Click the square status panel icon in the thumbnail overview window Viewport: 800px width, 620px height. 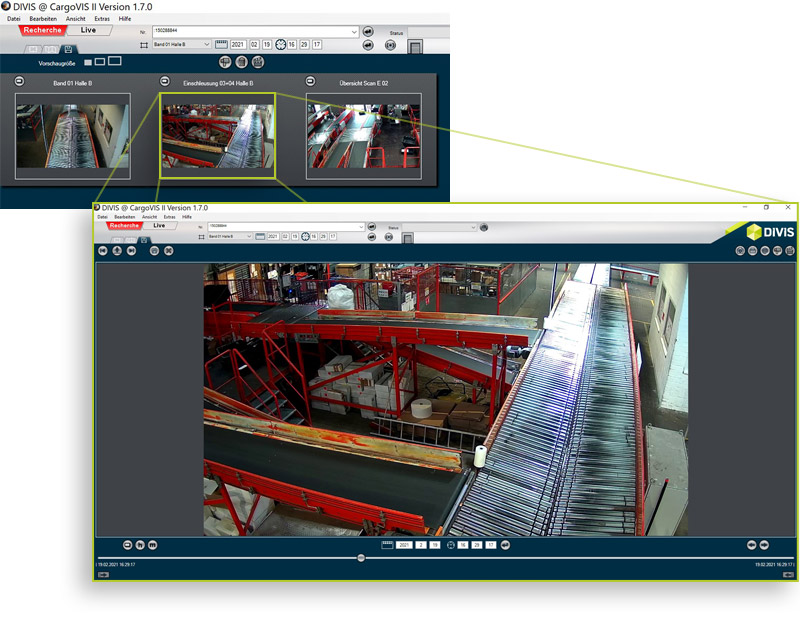click(x=415, y=46)
